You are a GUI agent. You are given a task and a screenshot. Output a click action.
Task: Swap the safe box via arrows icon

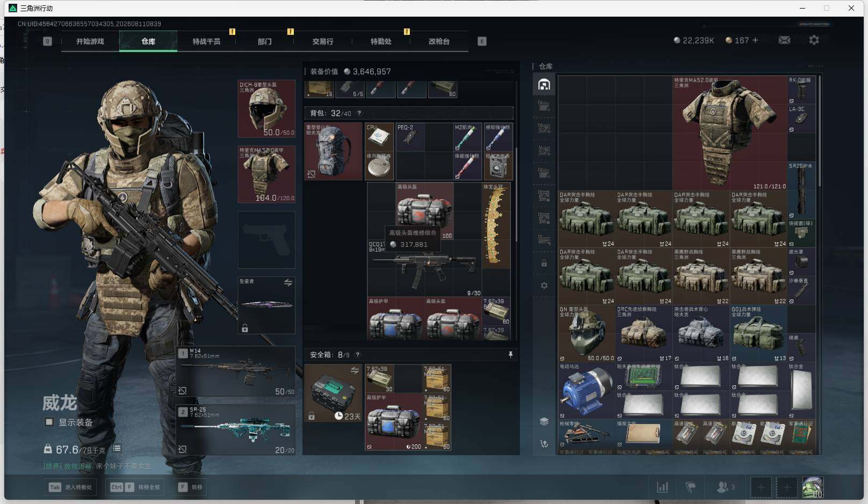355,370
